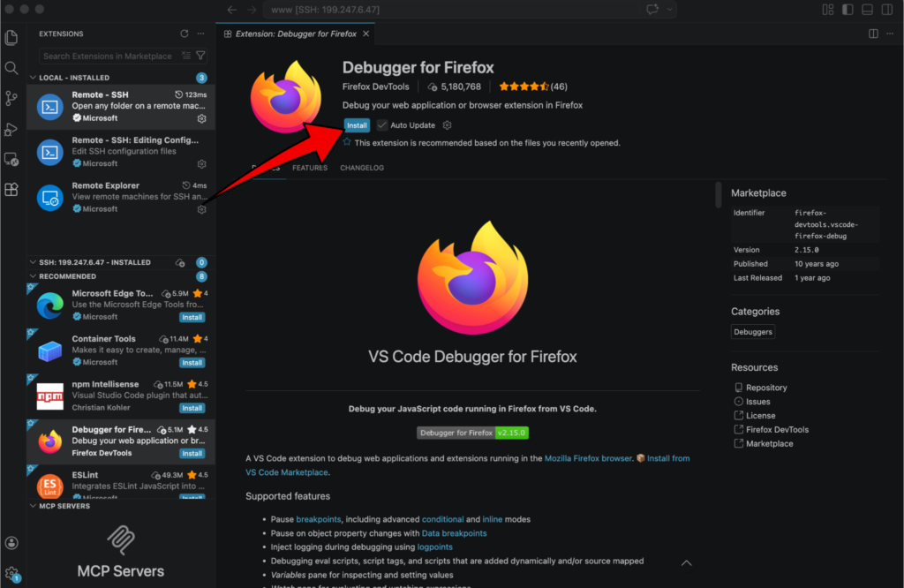Open manage gear for Remote - SSH
Viewport: 904px width, 588px height.
202,118
